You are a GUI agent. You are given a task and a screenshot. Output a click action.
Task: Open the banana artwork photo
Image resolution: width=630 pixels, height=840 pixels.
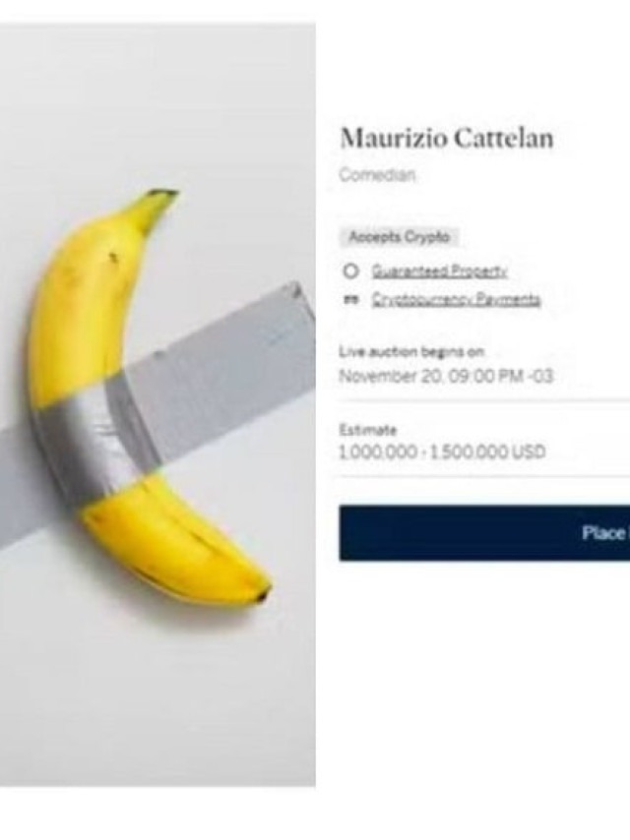tap(157, 404)
